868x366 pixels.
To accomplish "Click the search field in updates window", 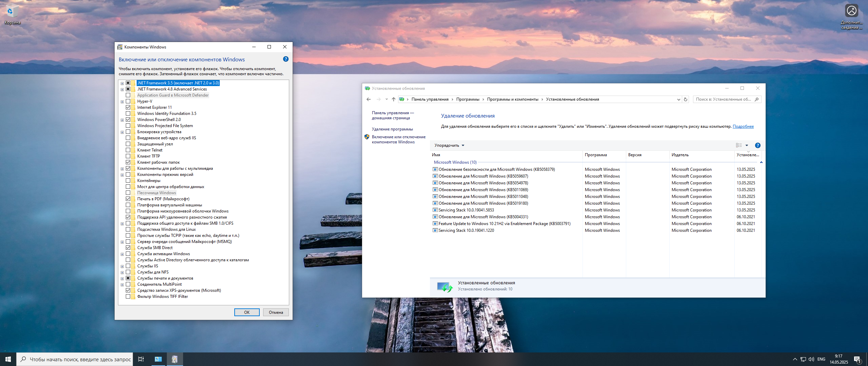I will click(x=724, y=99).
